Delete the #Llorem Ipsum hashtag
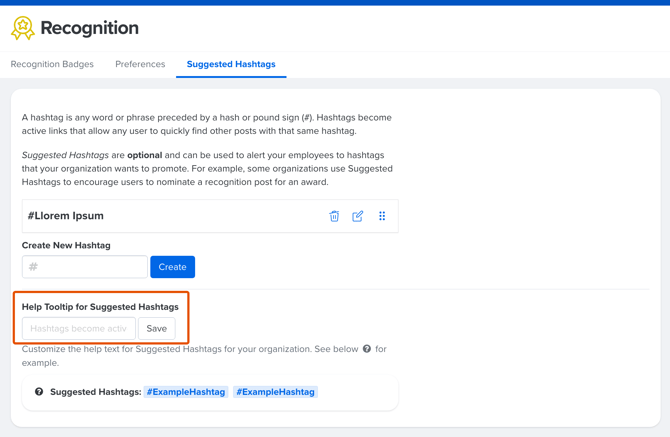 pos(334,216)
